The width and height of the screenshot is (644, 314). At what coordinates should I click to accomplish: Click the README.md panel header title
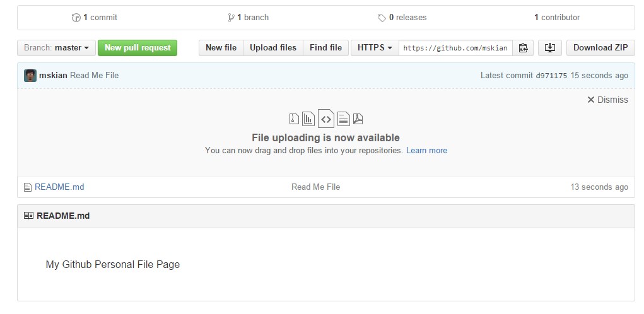[x=63, y=216]
